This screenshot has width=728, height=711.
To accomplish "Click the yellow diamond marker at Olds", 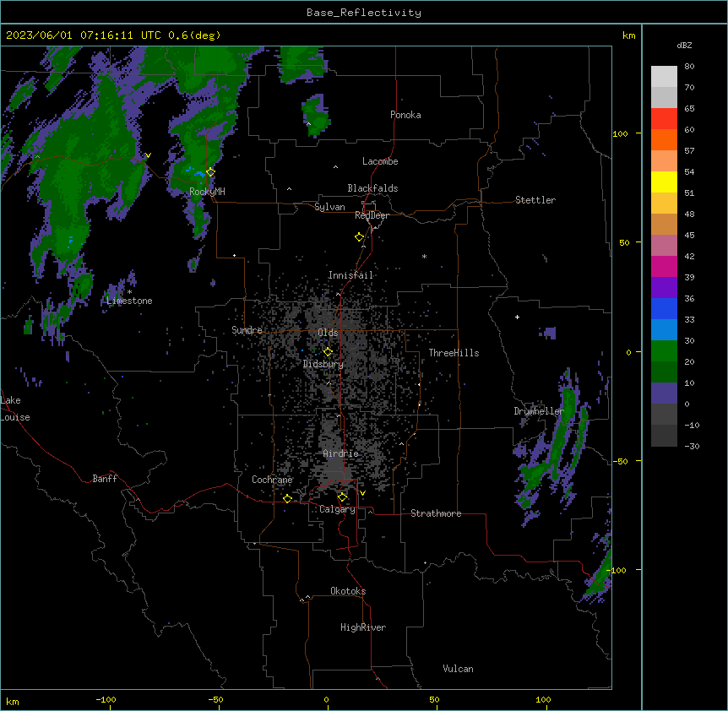I will point(328,351).
